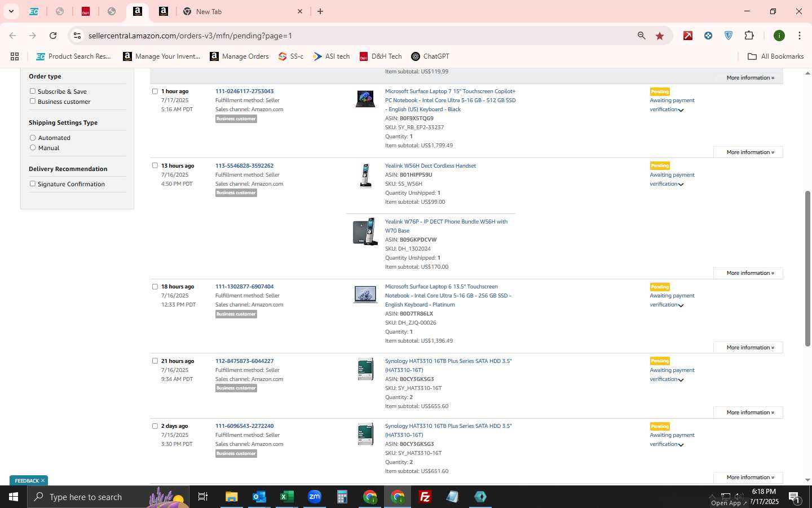812x508 pixels.
Task: Expand More information for order 111-6096543-2272240
Action: (748, 478)
